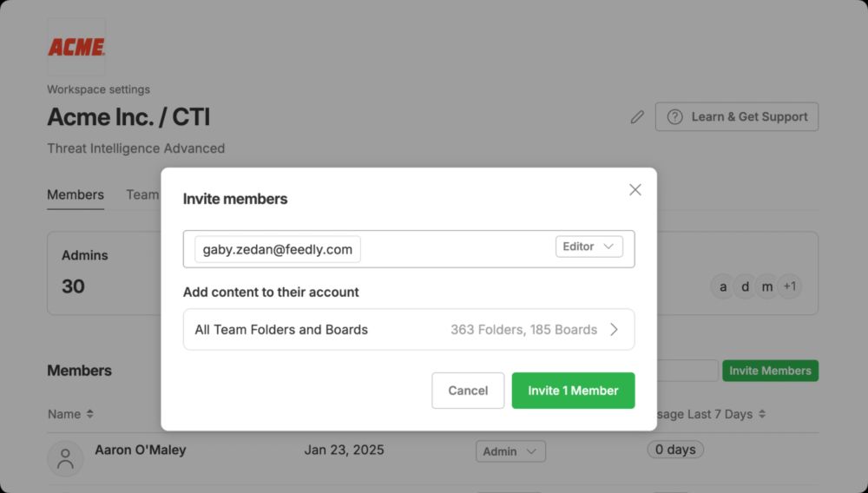Open Aaron O'Maley's Admin role dropdown

coord(510,451)
